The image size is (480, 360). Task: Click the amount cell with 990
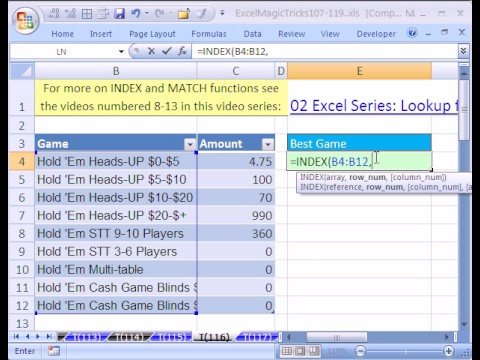tap(236, 215)
